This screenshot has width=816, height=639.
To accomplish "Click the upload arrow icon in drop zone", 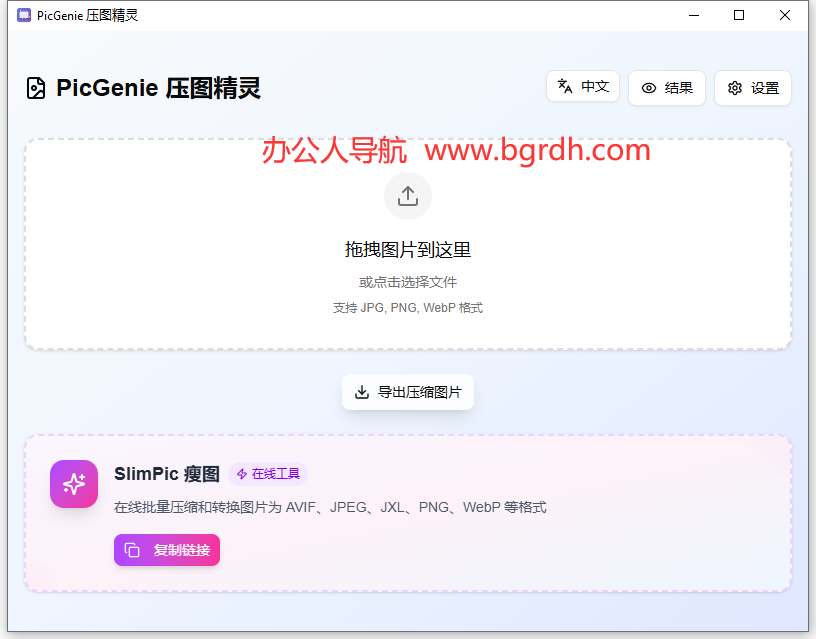I will pyautogui.click(x=407, y=196).
